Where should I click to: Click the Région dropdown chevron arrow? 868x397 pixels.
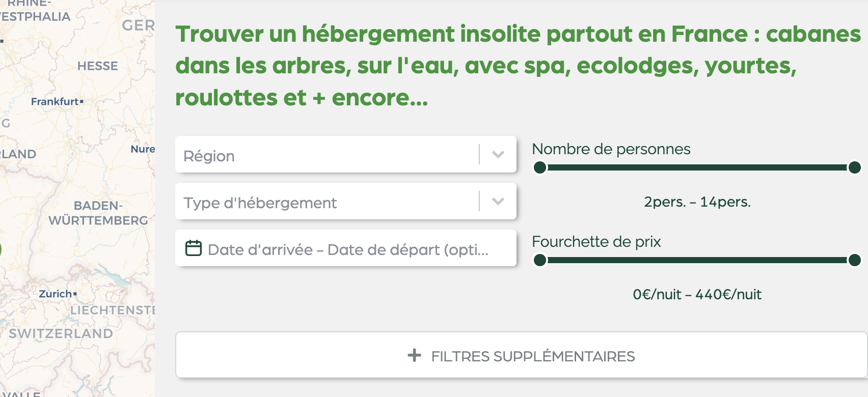click(x=498, y=154)
